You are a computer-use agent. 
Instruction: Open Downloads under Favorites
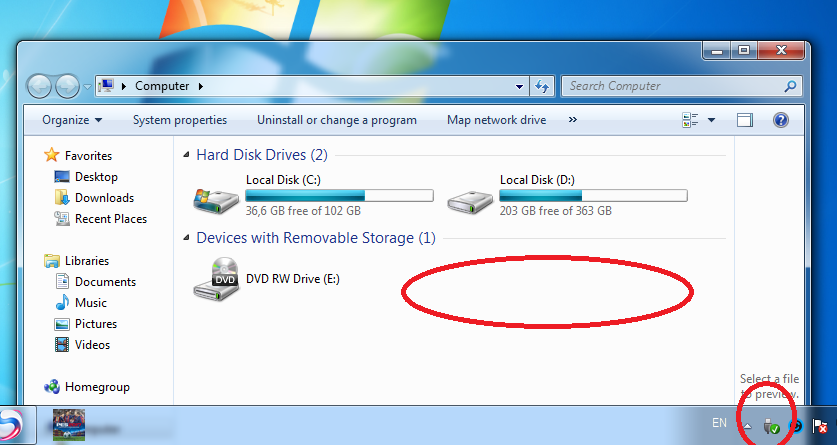[104, 198]
